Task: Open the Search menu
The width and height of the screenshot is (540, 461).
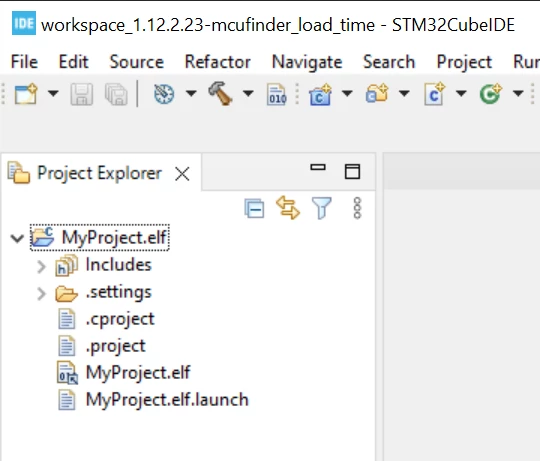Action: tap(389, 62)
